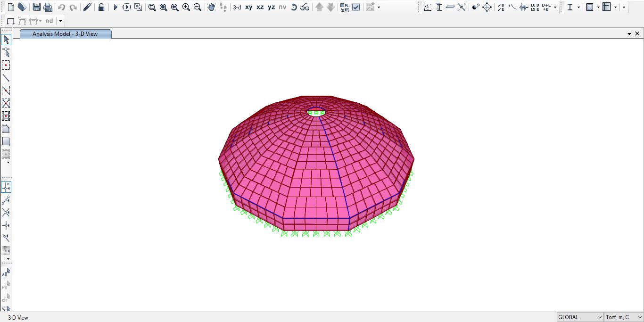The width and height of the screenshot is (644, 322).
Task: Open mass source sphere question icon
Action: tap(476, 7)
